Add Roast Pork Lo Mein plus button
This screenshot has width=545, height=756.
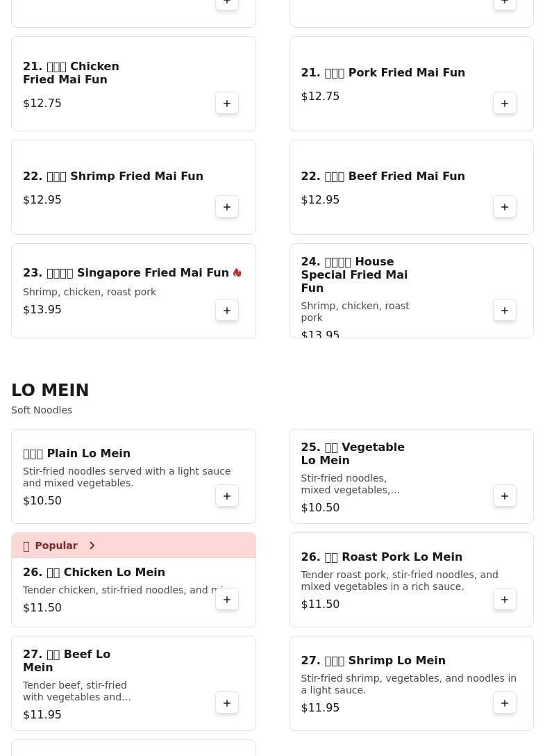tap(505, 600)
